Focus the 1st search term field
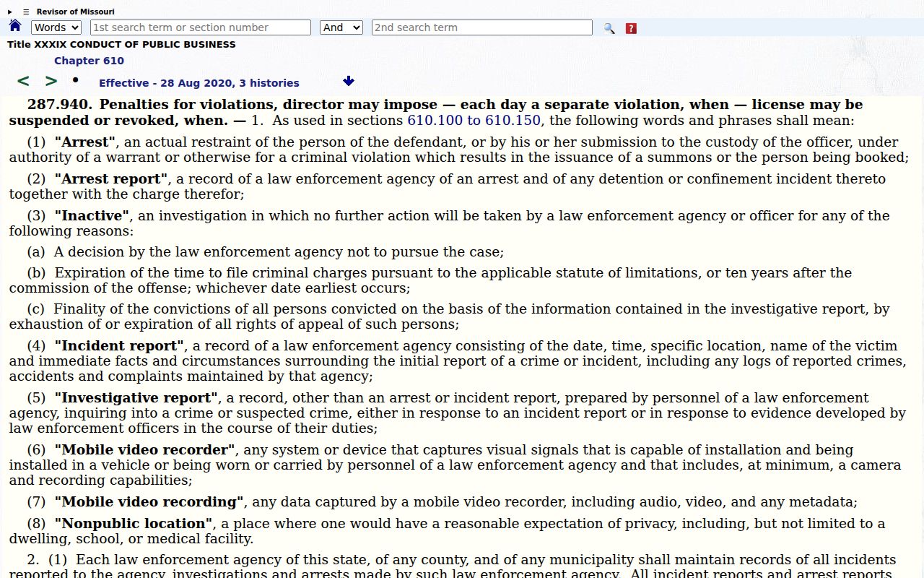The image size is (924, 578). pyautogui.click(x=201, y=27)
